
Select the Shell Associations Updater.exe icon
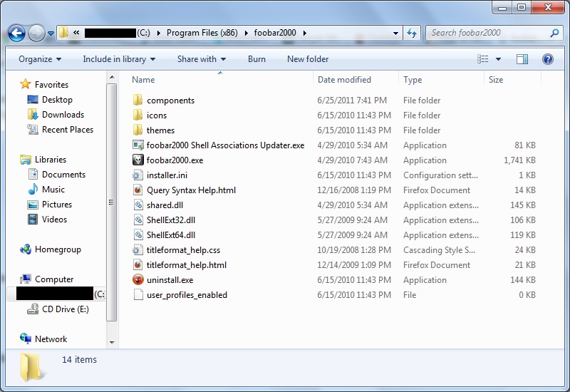tap(138, 145)
